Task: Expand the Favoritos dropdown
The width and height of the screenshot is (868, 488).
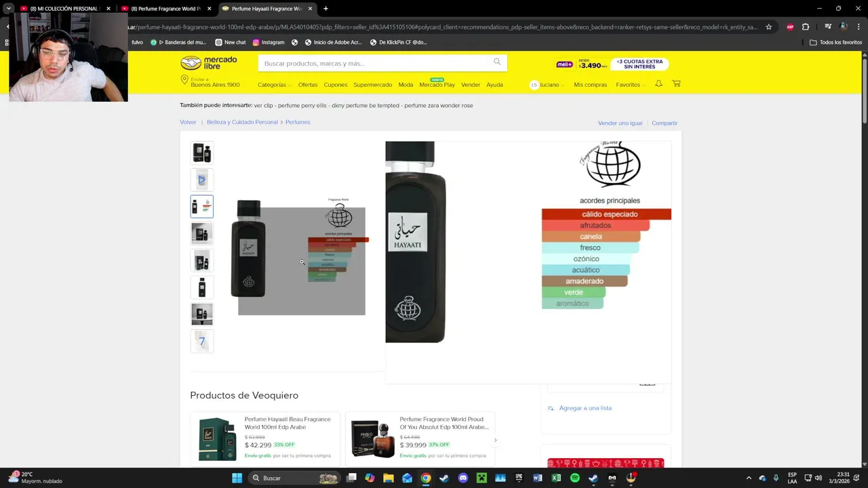Action: point(630,85)
